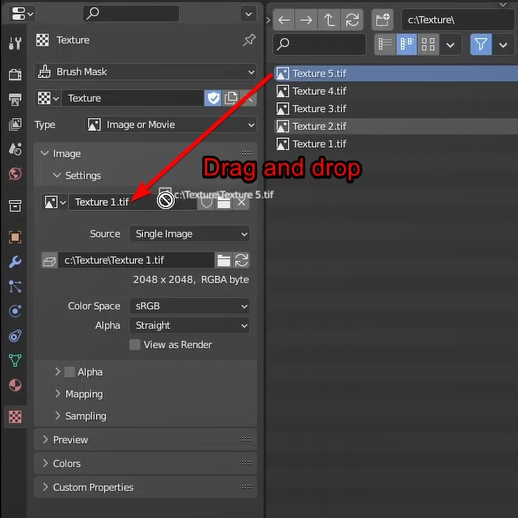Image resolution: width=518 pixels, height=518 pixels.
Task: Open the Source Single Image dropdown
Action: click(189, 234)
